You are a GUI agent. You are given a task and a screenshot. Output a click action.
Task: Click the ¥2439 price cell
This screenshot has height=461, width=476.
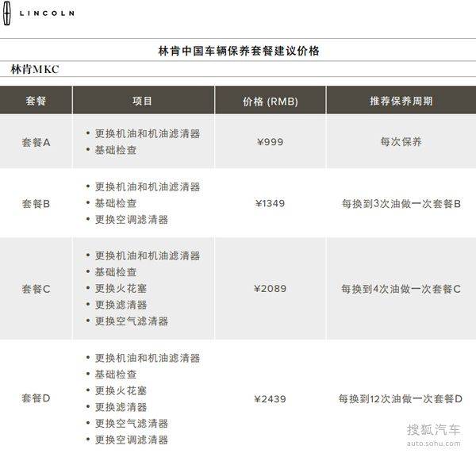click(x=271, y=399)
